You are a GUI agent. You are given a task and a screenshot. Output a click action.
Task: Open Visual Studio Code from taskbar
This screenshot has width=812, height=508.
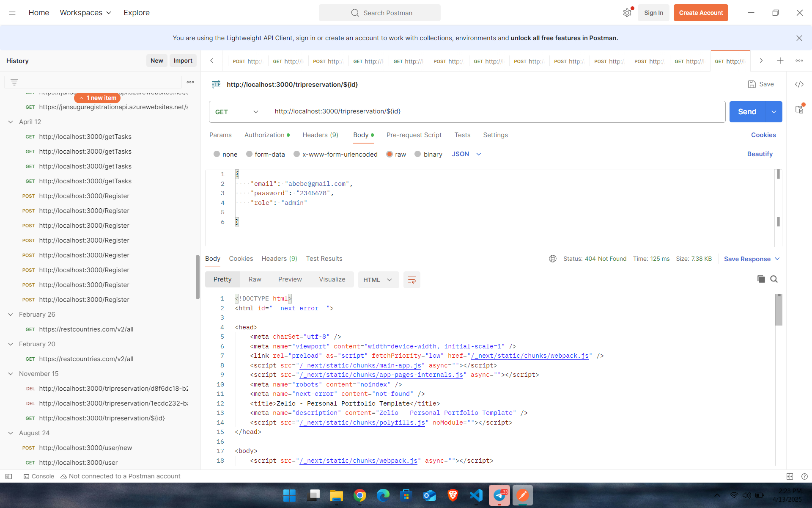click(x=476, y=495)
